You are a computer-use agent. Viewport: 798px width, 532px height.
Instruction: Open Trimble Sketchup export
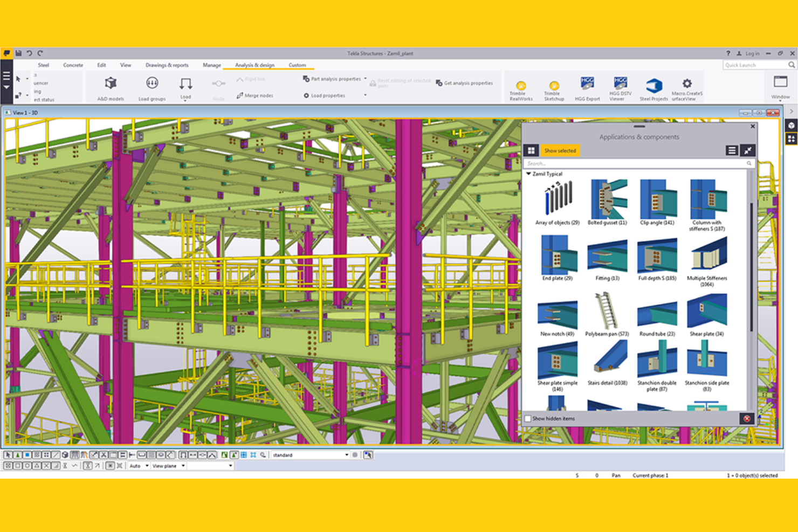553,87
